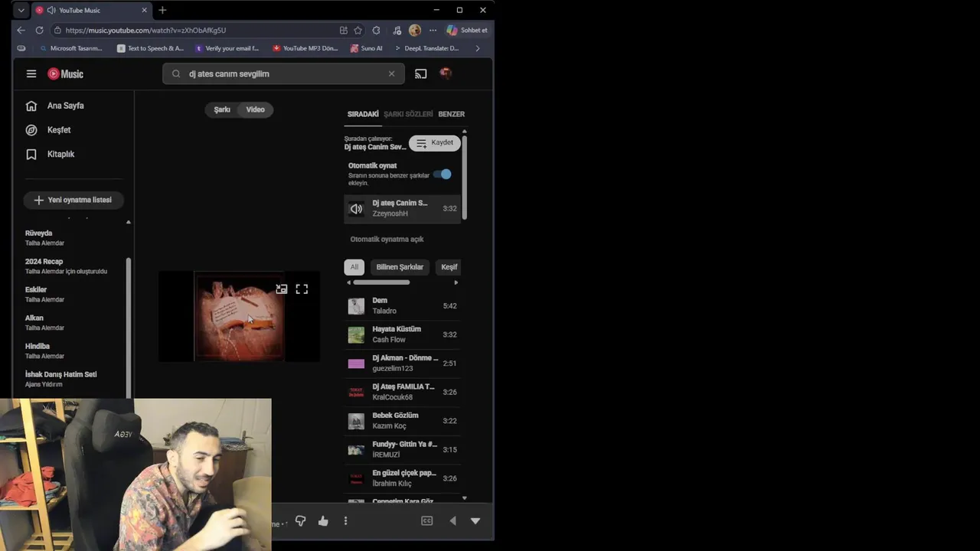Play Hayata Küstüm by Cash Flow
Screen dimensions: 980x551
click(402, 334)
